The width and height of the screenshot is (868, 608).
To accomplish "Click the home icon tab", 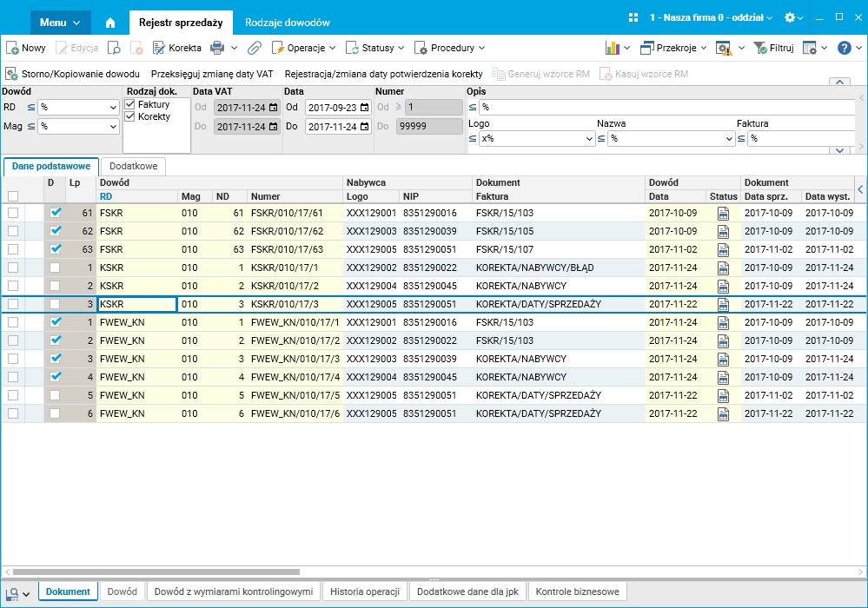I will click(110, 23).
